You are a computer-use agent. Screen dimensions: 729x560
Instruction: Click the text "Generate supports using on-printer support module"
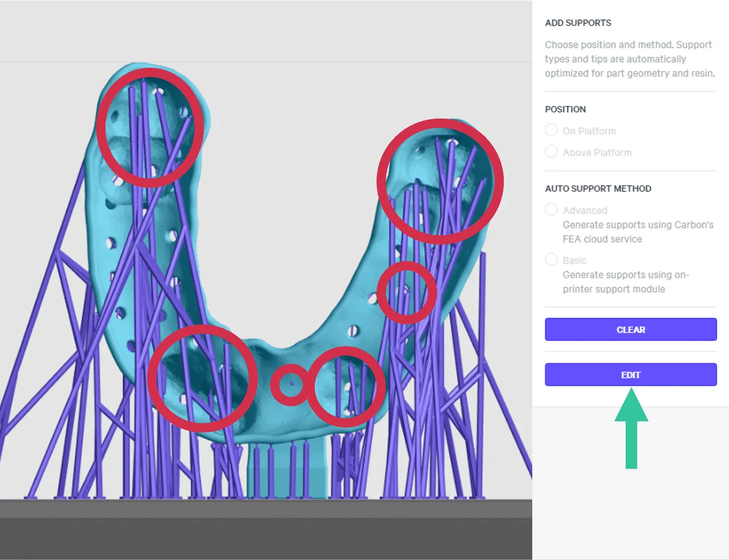pos(626,282)
